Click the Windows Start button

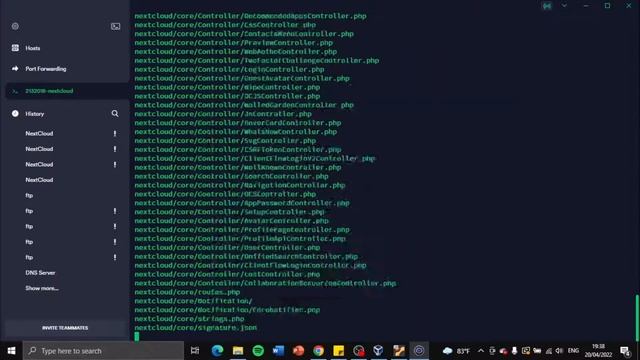click(x=11, y=351)
